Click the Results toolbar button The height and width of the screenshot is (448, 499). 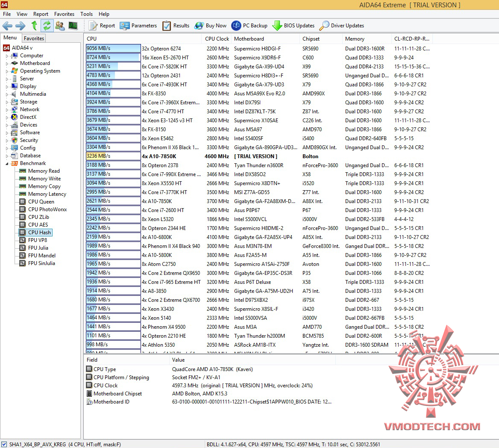(x=176, y=26)
